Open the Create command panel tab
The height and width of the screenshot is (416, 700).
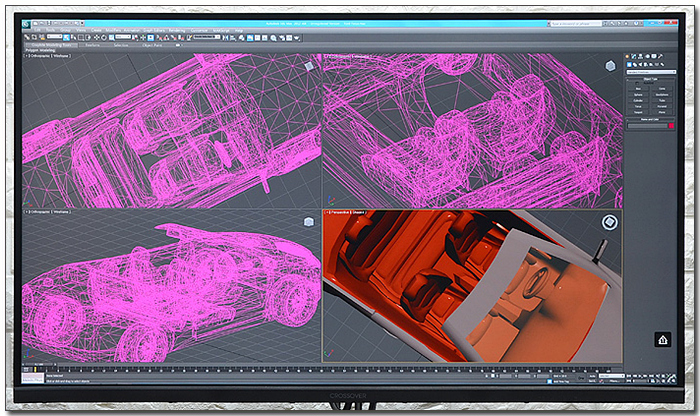(628, 57)
